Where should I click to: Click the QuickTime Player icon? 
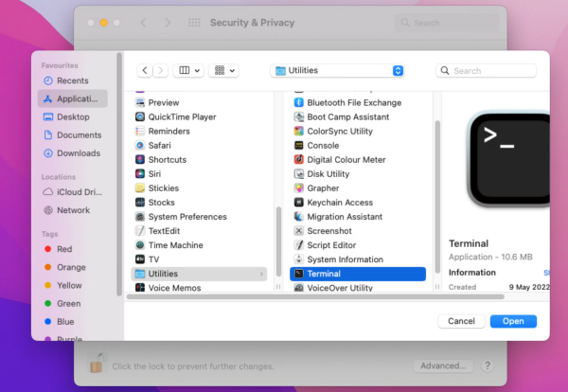coord(140,116)
